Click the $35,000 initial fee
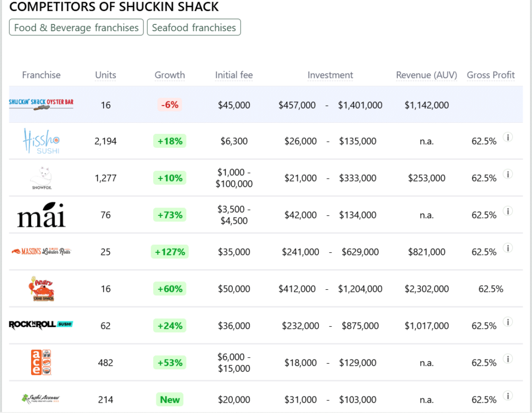Screen dimensions: 532x413 click(x=234, y=252)
